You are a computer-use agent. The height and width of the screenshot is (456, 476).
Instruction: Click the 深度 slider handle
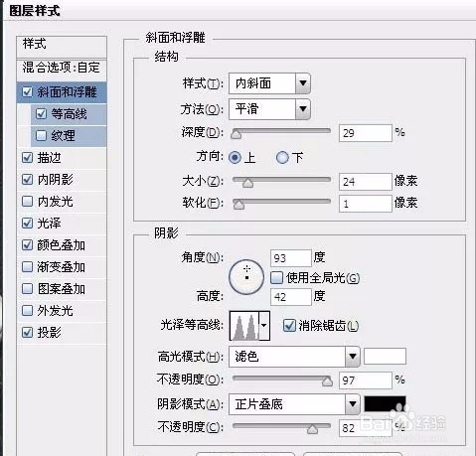[236, 134]
